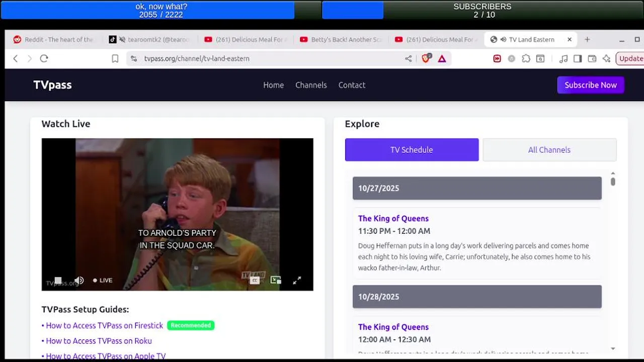The width and height of the screenshot is (644, 362).
Task: View site settings icon in the address bar
Action: click(133, 58)
